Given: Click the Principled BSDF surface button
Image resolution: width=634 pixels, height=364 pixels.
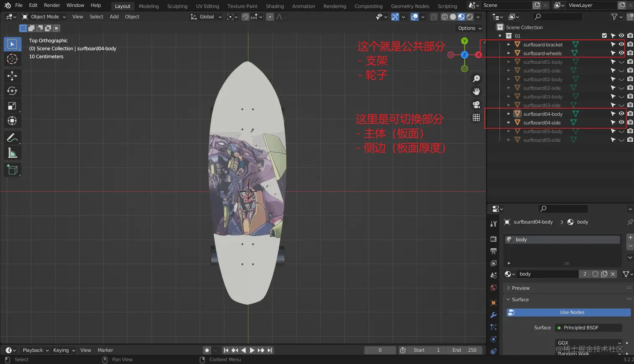Looking at the screenshot, I should tap(588, 328).
